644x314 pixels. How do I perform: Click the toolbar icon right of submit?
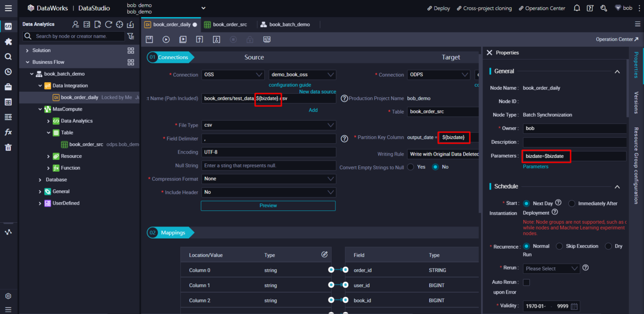(x=216, y=39)
